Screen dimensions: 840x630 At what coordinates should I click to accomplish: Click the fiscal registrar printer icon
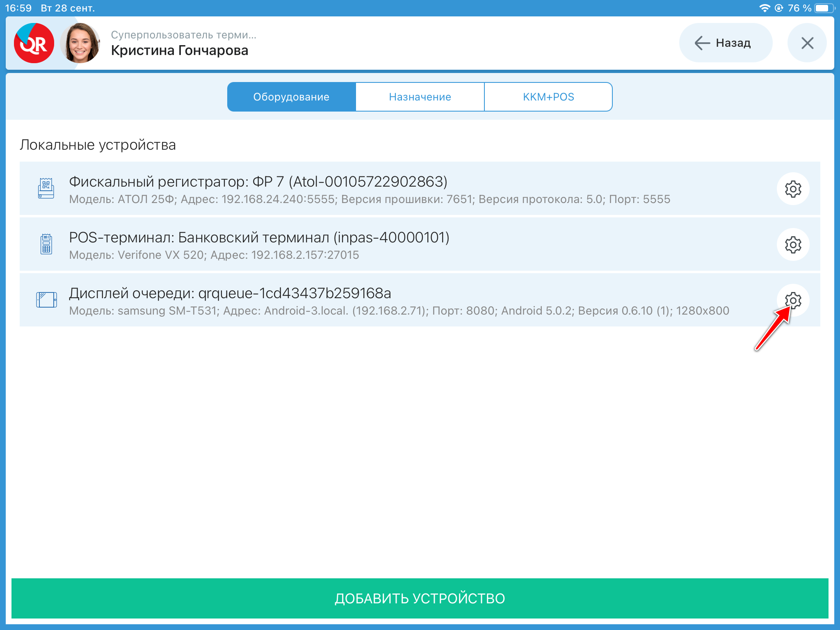tap(46, 189)
